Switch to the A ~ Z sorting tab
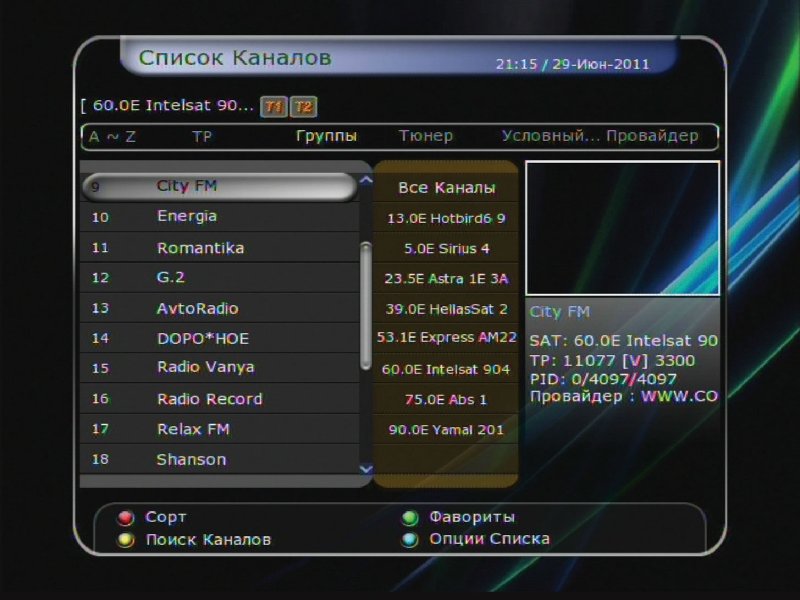The width and height of the screenshot is (800, 600). click(112, 137)
